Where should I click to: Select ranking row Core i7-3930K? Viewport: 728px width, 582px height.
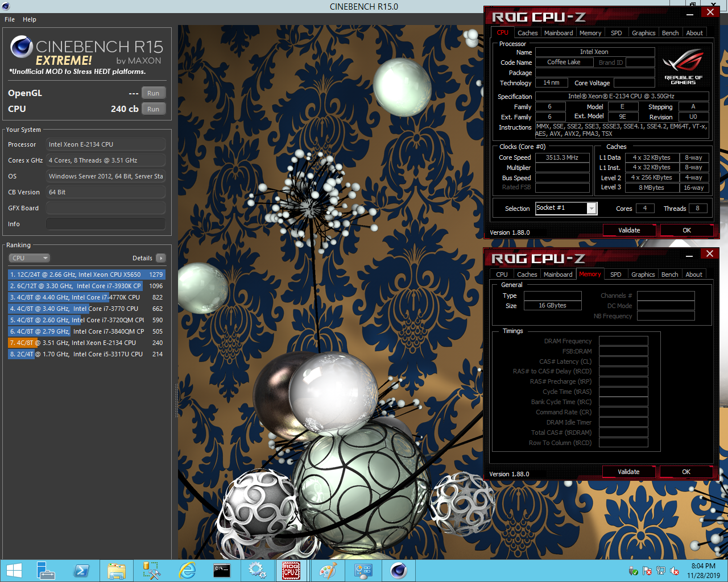tap(86, 286)
